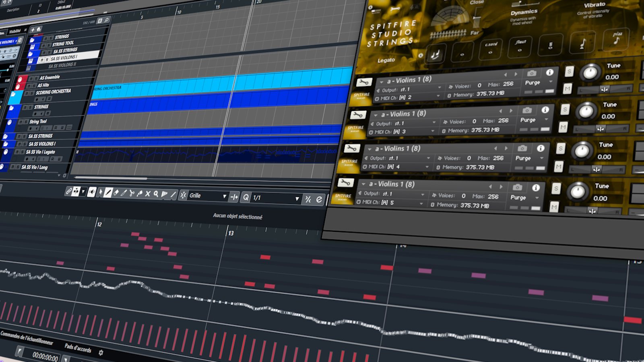644x362 pixels.
Task: Load previous preset arrow on MIDI Ch 3 instrument
Action: pos(501,111)
